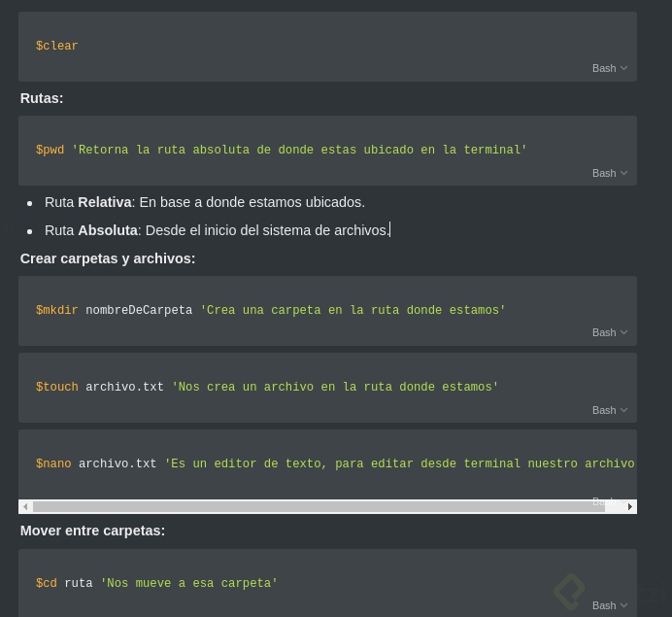Open the Bash dropdown on the cd block
The height and width of the screenshot is (617, 672).
[x=609, y=605]
